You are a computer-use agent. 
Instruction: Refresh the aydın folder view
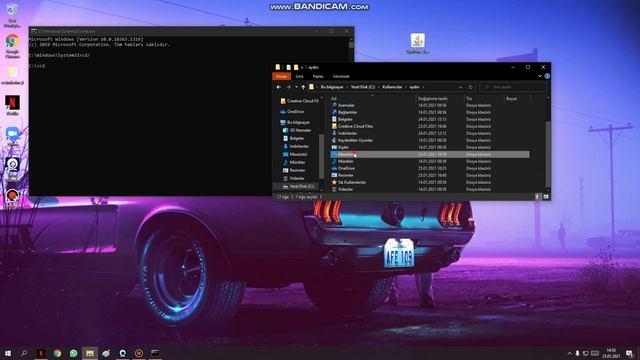coord(470,87)
